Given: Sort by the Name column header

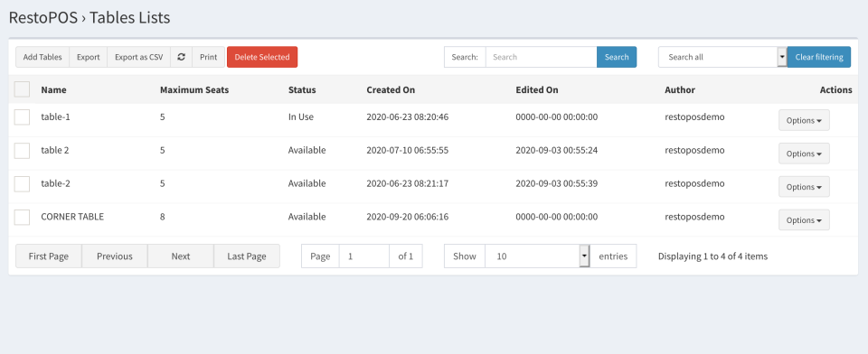Looking at the screenshot, I should click(x=53, y=89).
